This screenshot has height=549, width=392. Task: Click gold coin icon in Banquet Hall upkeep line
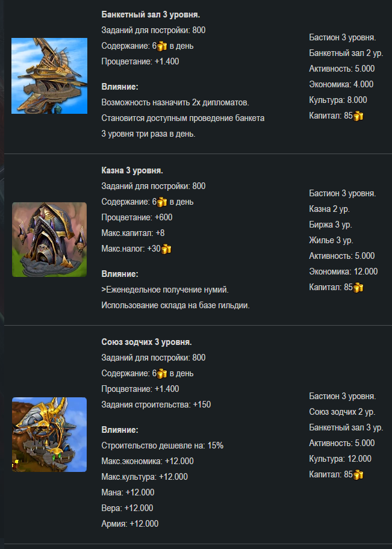coord(162,46)
